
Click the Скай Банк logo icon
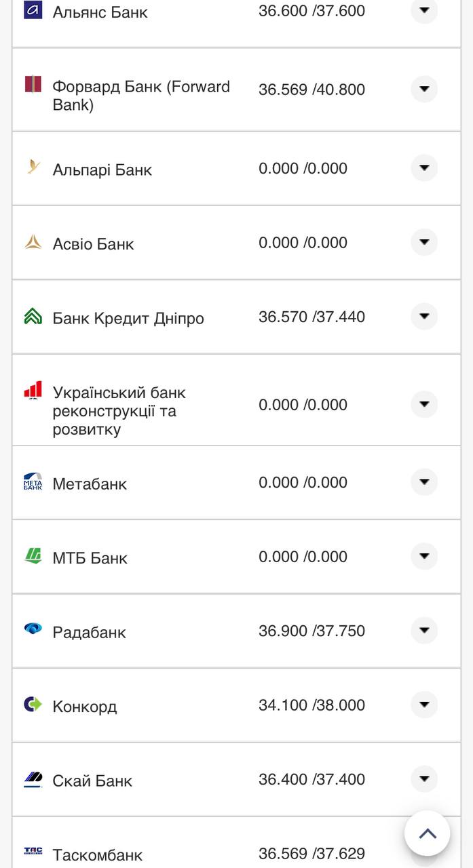click(x=33, y=779)
